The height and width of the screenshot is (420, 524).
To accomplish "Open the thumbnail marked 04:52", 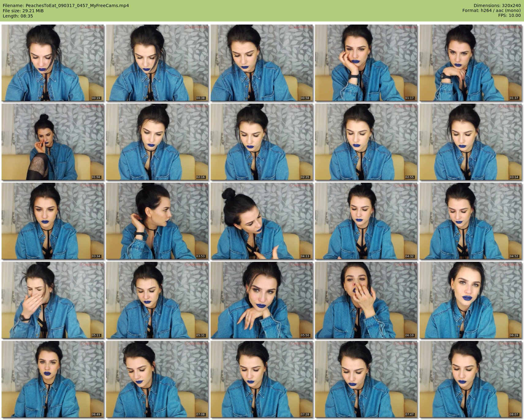I will pos(470,221).
